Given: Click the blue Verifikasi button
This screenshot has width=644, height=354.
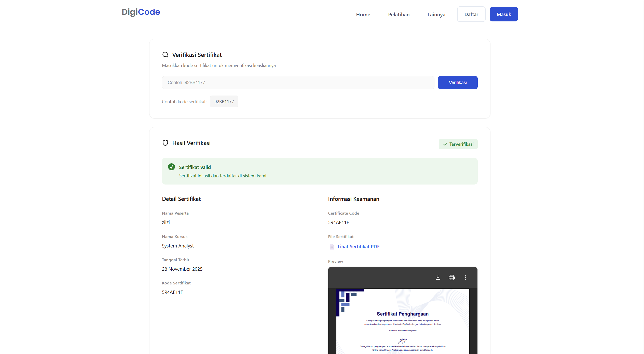Looking at the screenshot, I should click(x=457, y=83).
